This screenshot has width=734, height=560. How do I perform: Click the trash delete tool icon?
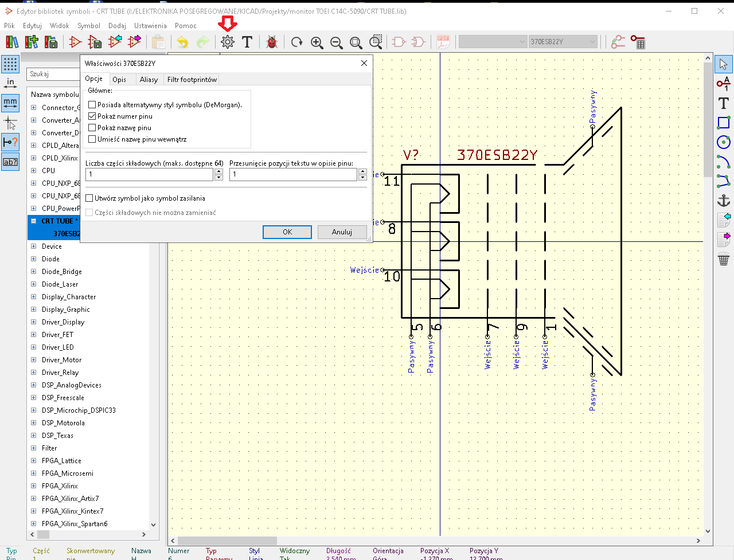pos(724,259)
